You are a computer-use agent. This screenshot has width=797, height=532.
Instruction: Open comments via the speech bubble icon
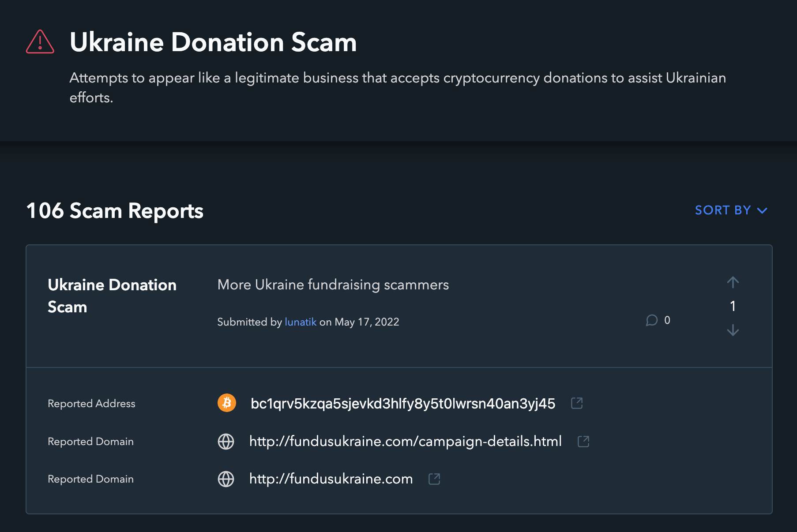[652, 320]
